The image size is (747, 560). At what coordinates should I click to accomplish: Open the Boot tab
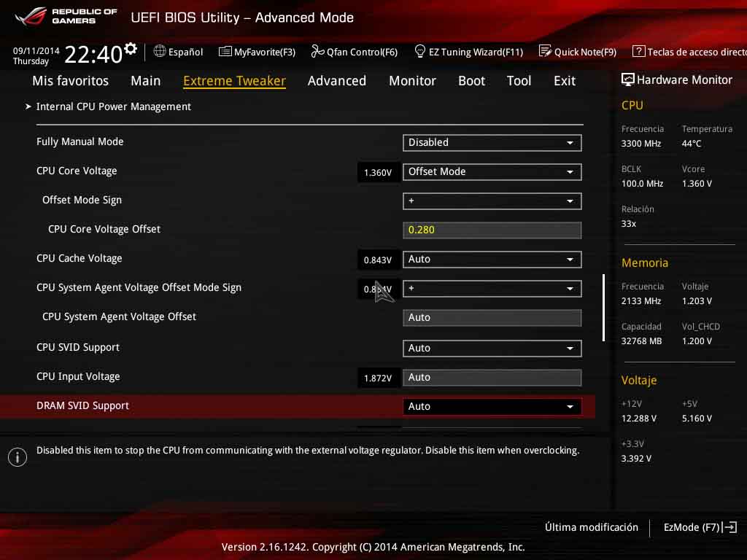[472, 80]
